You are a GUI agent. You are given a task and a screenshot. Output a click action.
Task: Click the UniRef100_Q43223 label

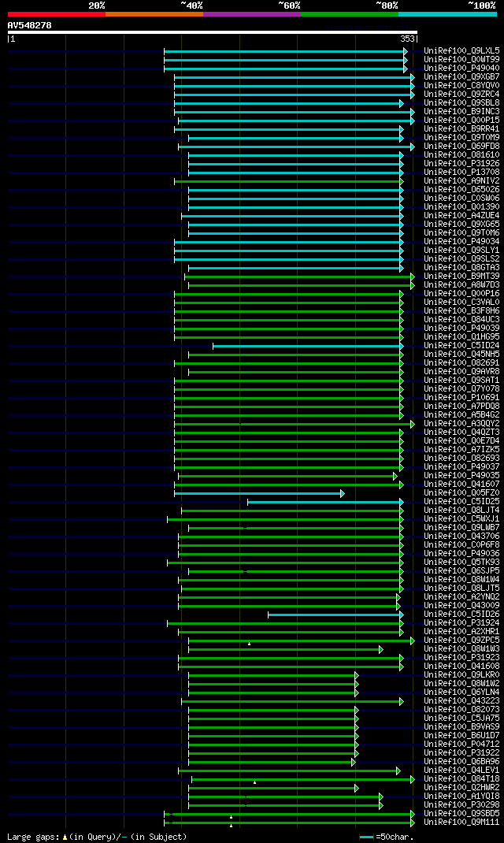(x=461, y=700)
